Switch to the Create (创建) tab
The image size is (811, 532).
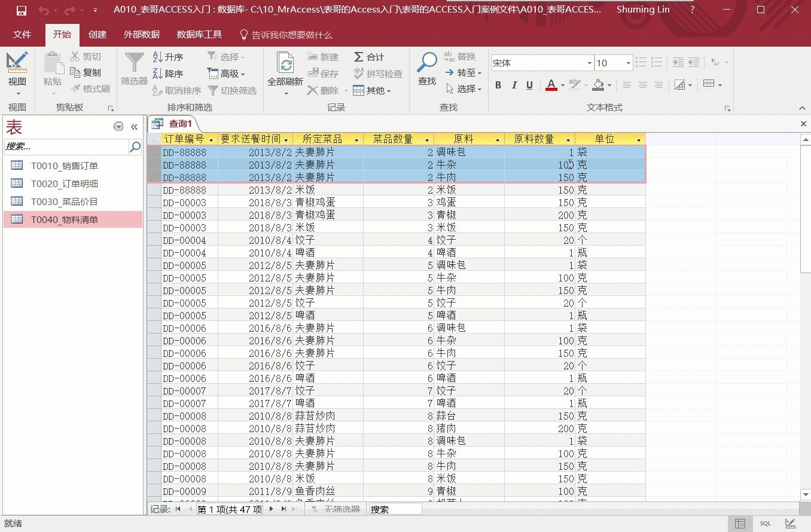pos(97,35)
